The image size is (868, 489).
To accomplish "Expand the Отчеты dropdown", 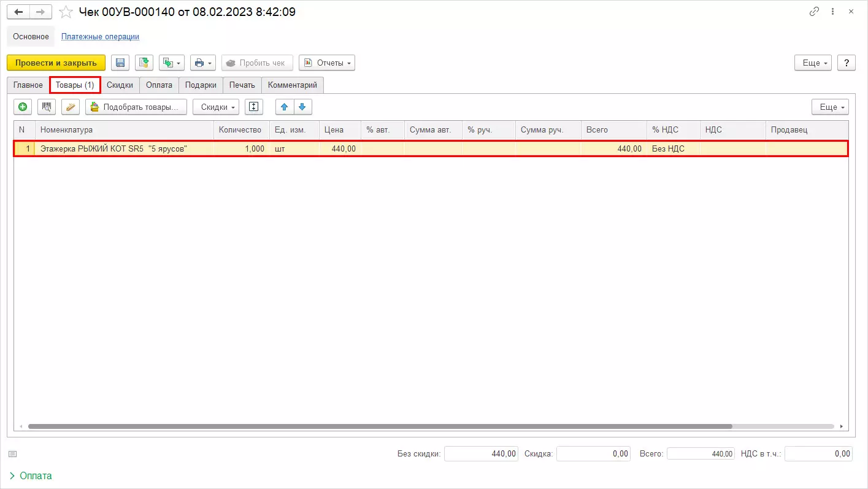I will (x=327, y=63).
